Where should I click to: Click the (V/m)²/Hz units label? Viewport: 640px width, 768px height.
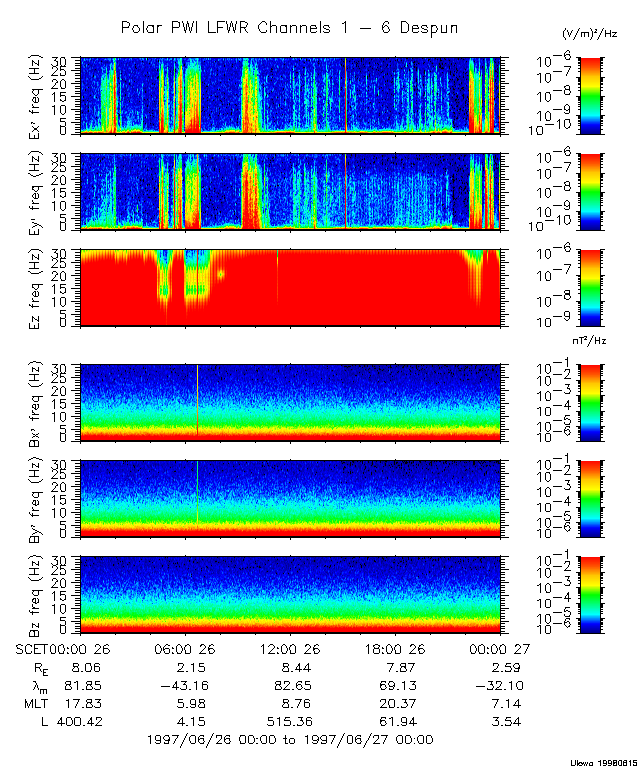(x=590, y=35)
